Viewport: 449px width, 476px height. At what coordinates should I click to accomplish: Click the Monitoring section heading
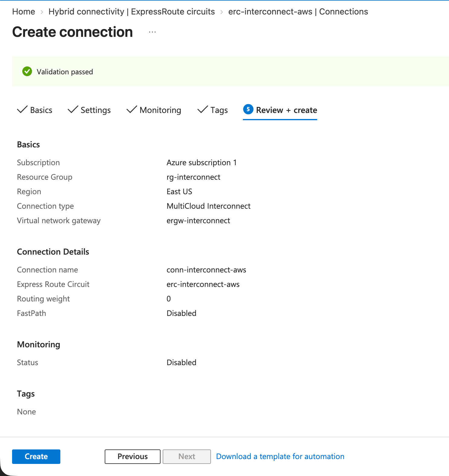[39, 344]
